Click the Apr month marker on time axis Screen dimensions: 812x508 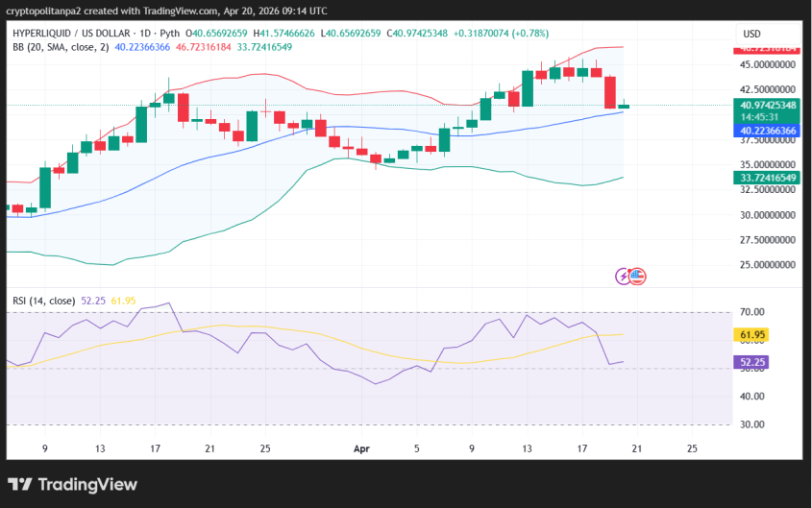click(x=361, y=448)
